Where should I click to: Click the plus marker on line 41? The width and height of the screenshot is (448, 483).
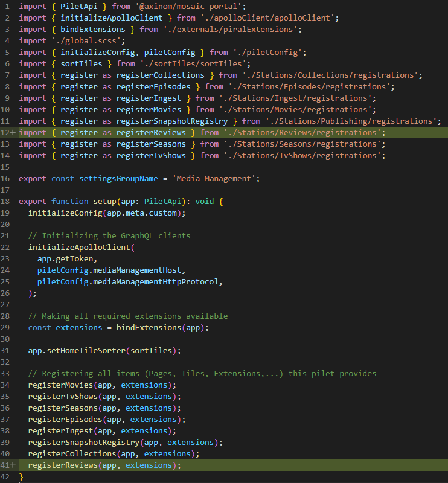pos(13,465)
